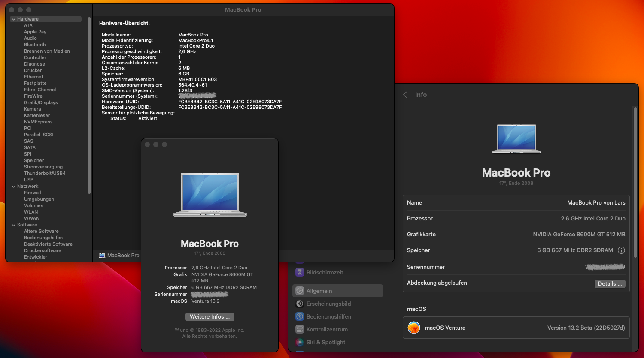Viewport: 644px width, 358px height.
Task: Select ATA in the hardware list
Action: tap(28, 25)
